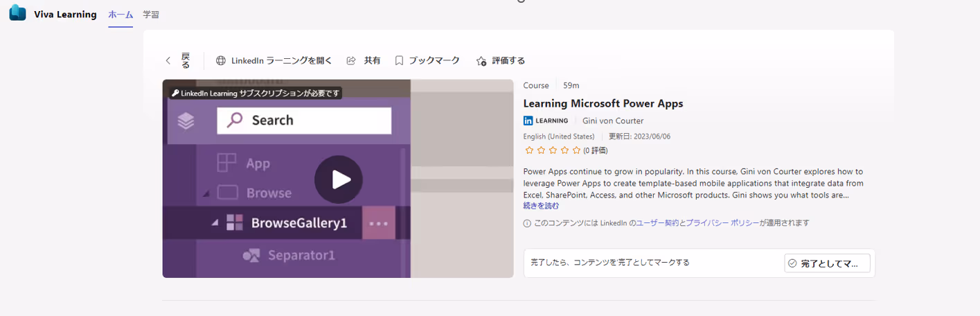Click the course video thumbnail image
Viewport: 980px width, 316px height.
point(338,179)
